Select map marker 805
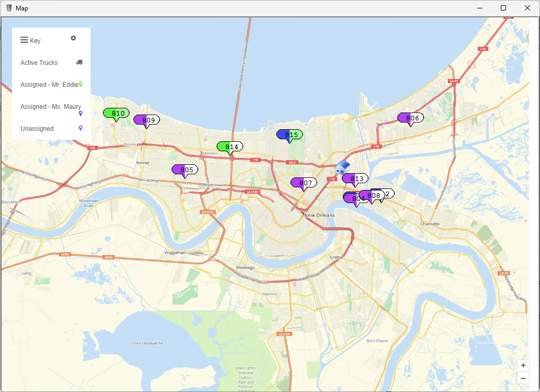The image size is (540, 392). pos(185,170)
